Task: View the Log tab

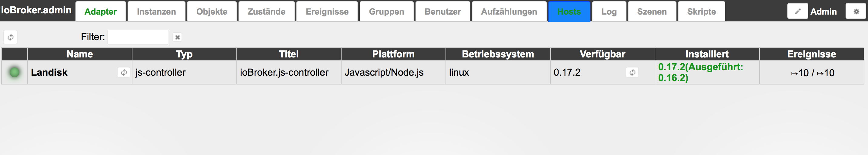Action: pyautogui.click(x=609, y=12)
